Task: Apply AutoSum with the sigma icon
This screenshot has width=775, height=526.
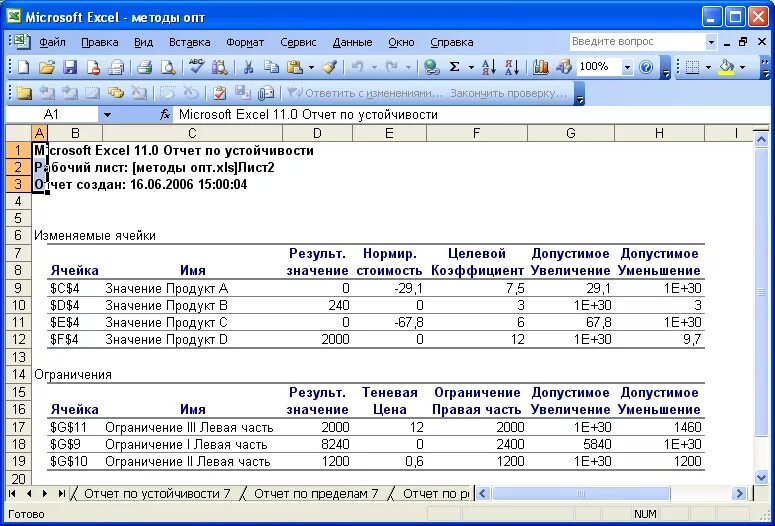Action: point(455,67)
